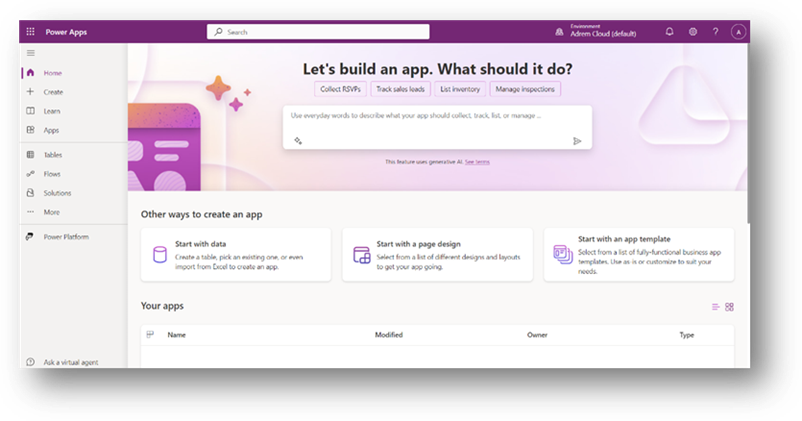Click in the top Search box
Viewport: 802px width, 421px height.
(318, 32)
